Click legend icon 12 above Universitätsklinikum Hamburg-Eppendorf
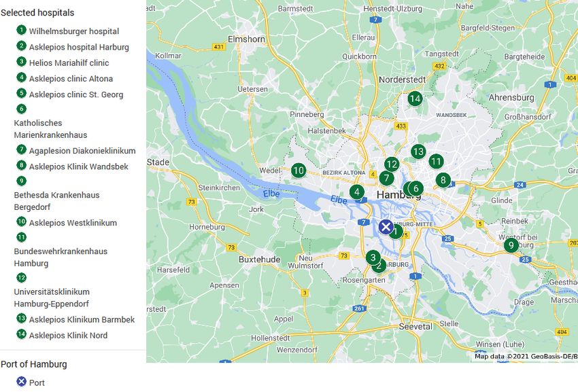The image size is (578, 392). pos(21,277)
